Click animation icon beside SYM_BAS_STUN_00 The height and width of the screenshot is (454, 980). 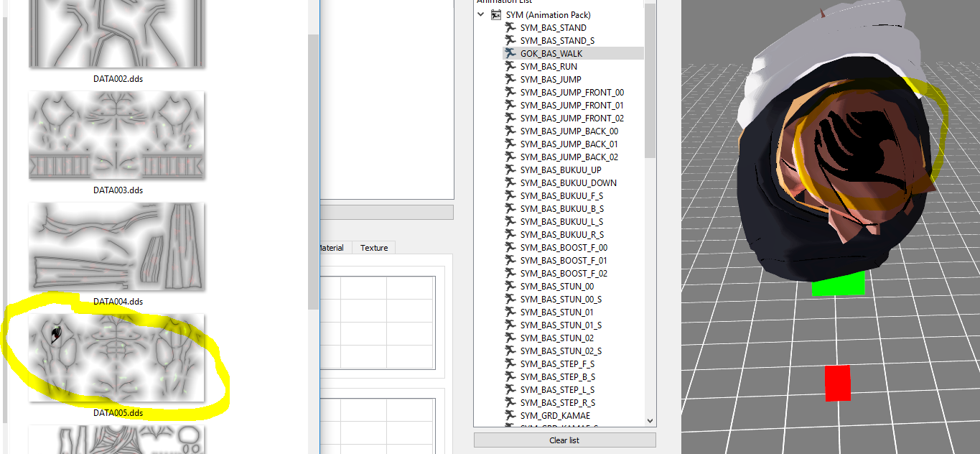pyautogui.click(x=511, y=286)
